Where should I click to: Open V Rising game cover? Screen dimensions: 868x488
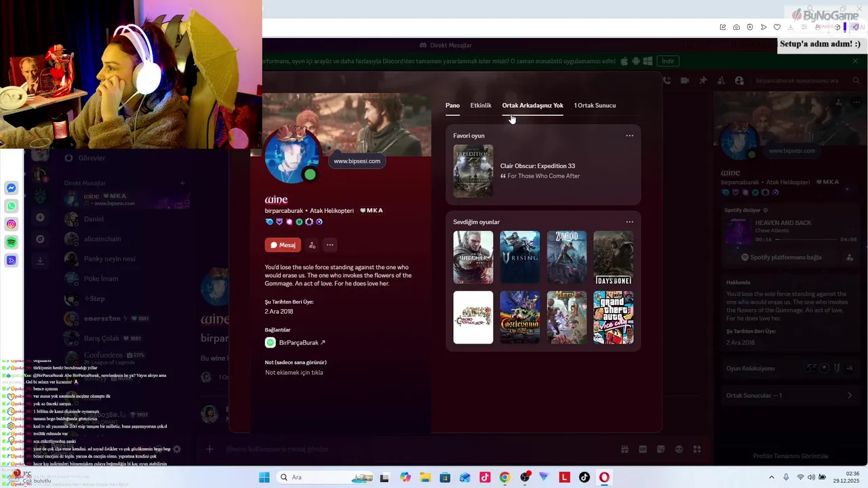coord(520,258)
